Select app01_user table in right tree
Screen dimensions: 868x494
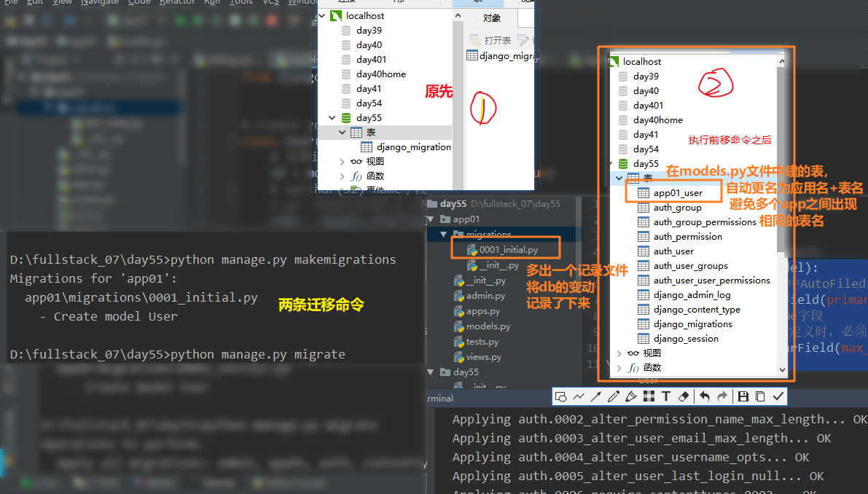[x=678, y=192]
